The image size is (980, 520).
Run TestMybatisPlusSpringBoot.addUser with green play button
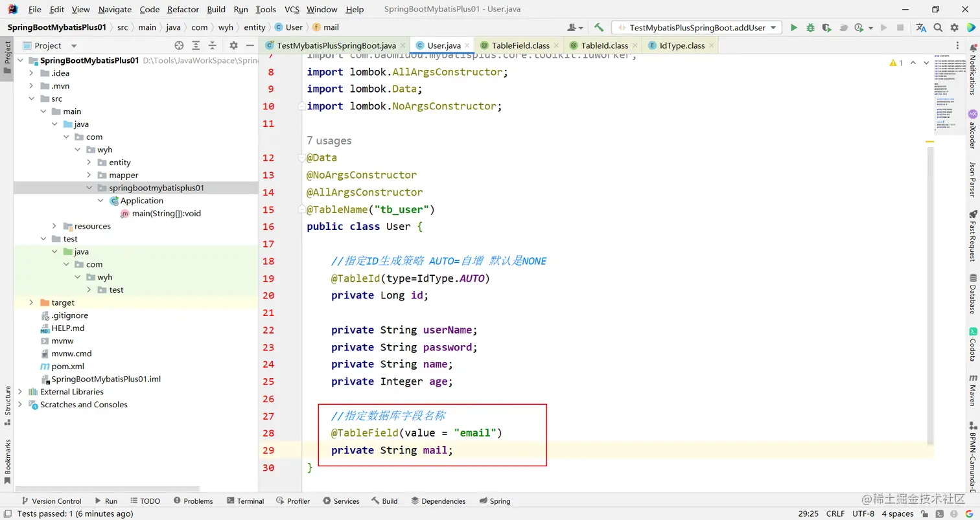793,27
